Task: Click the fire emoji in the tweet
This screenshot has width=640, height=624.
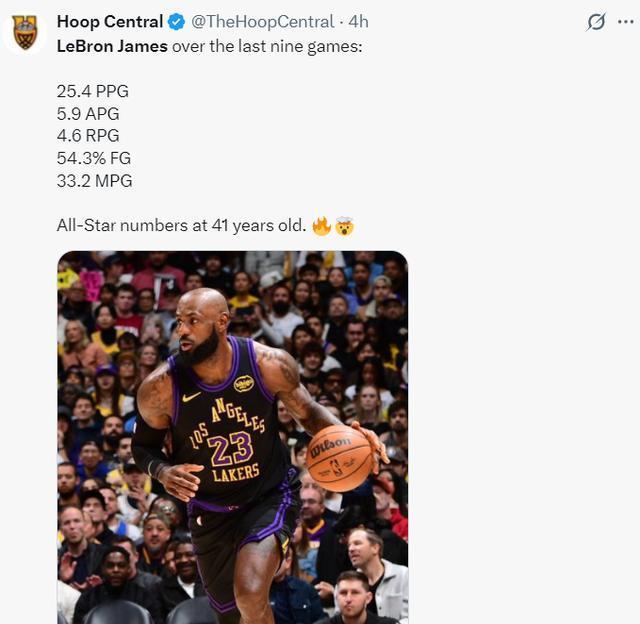Action: click(x=321, y=226)
